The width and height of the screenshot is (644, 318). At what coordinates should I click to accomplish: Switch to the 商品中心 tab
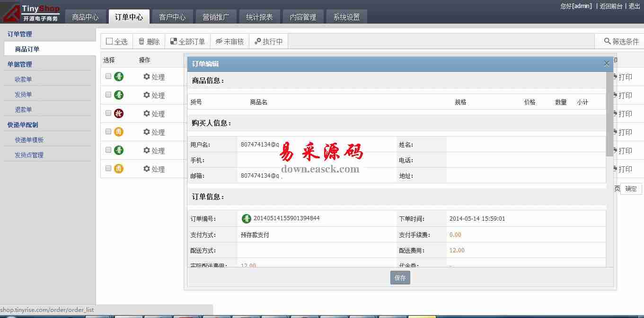[85, 17]
